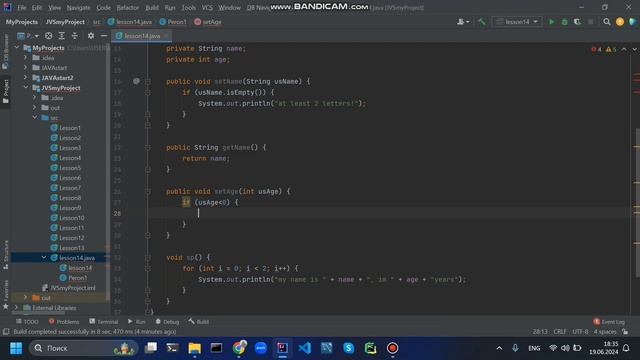Select Lesson7 in the project tree
This screenshot has width=640, height=360.
pyautogui.click(x=66, y=188)
